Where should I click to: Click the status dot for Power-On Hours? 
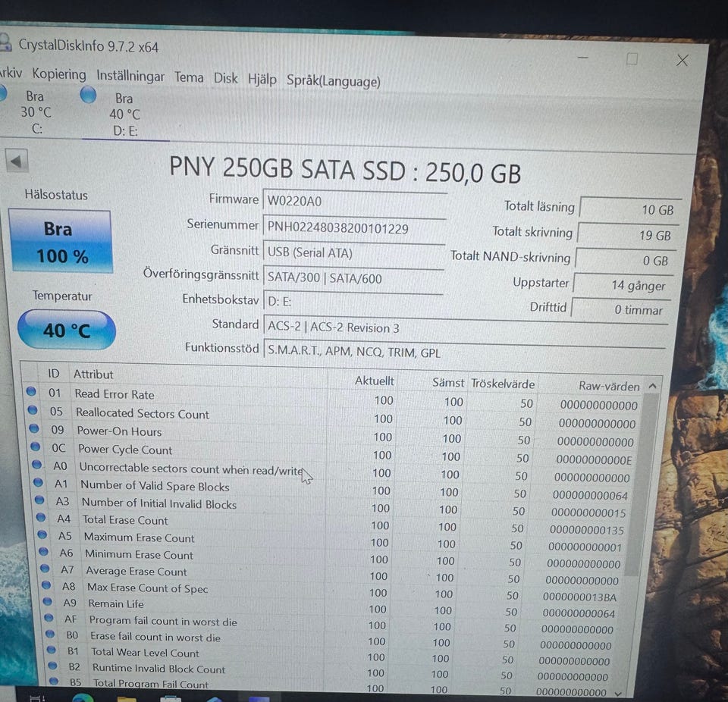pyautogui.click(x=34, y=428)
